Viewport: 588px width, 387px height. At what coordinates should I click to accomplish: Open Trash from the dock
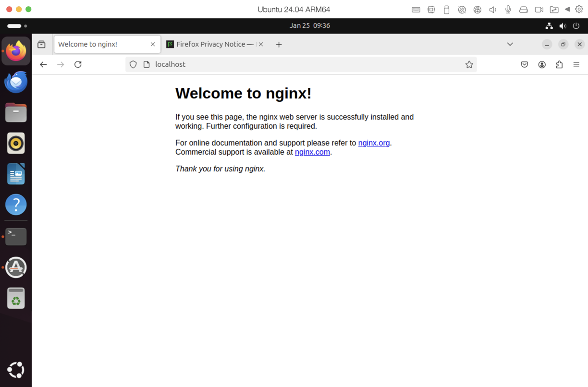point(16,298)
